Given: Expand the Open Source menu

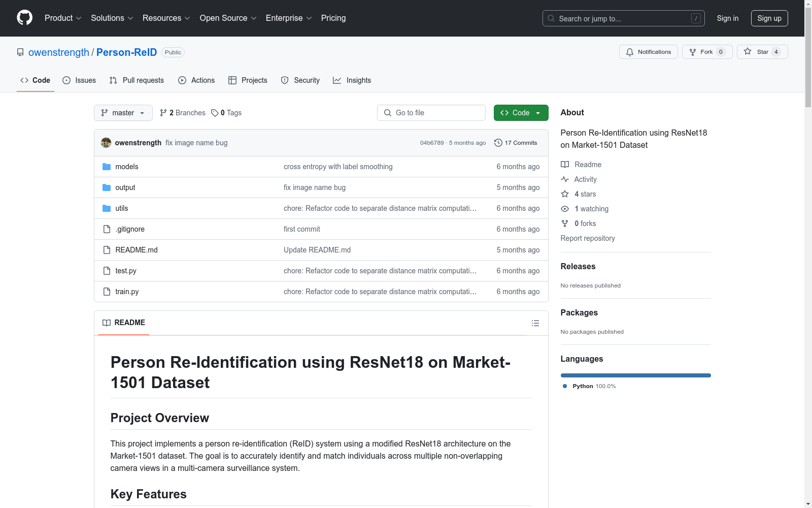Looking at the screenshot, I should (228, 18).
